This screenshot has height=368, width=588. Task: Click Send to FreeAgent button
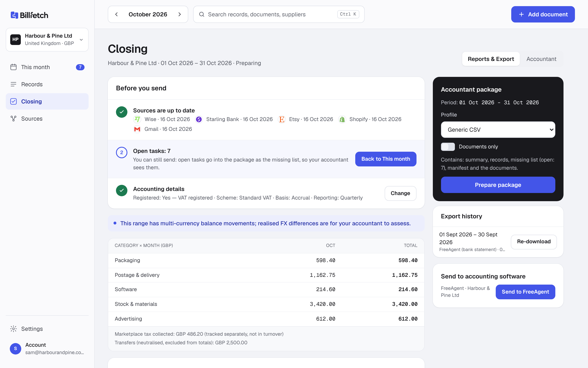525,292
